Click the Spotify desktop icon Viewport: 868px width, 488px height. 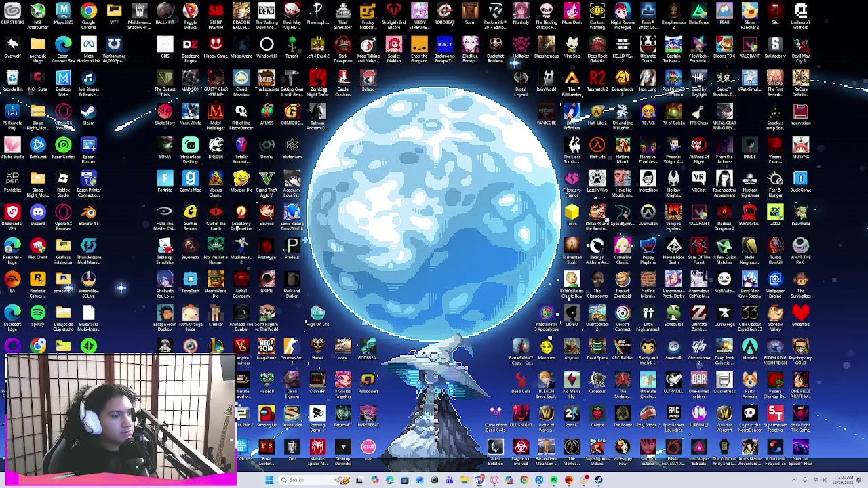(x=38, y=317)
